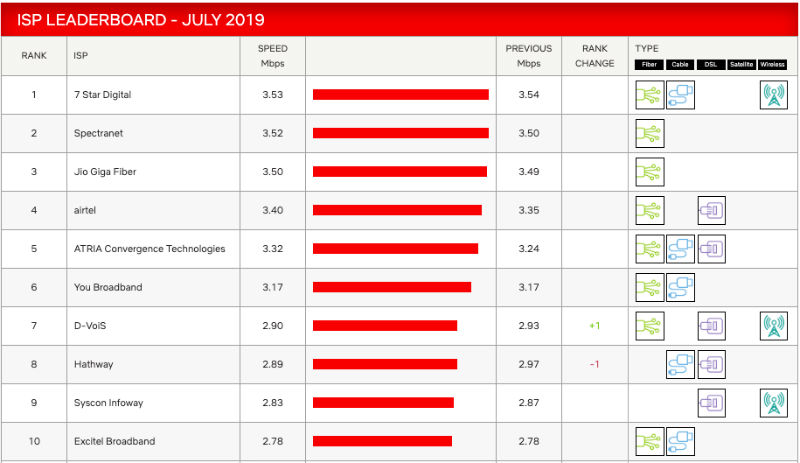Click the Cable icon for 7 Star Digital

point(680,95)
